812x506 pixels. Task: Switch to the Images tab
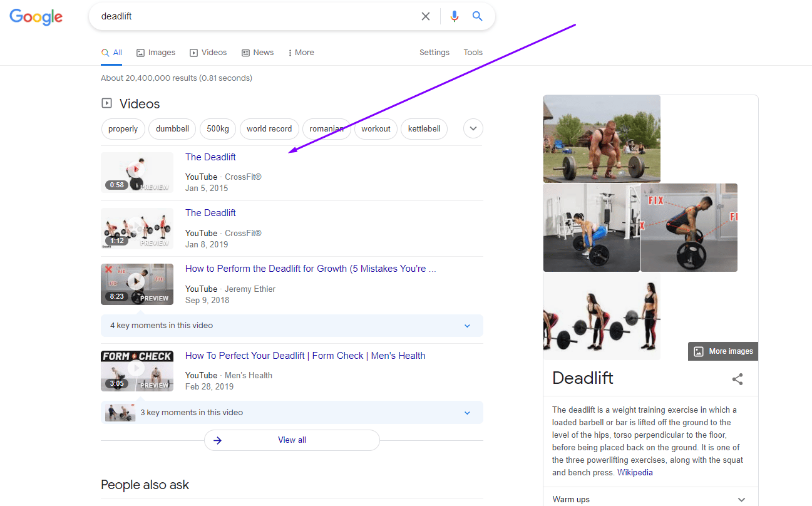pos(156,53)
